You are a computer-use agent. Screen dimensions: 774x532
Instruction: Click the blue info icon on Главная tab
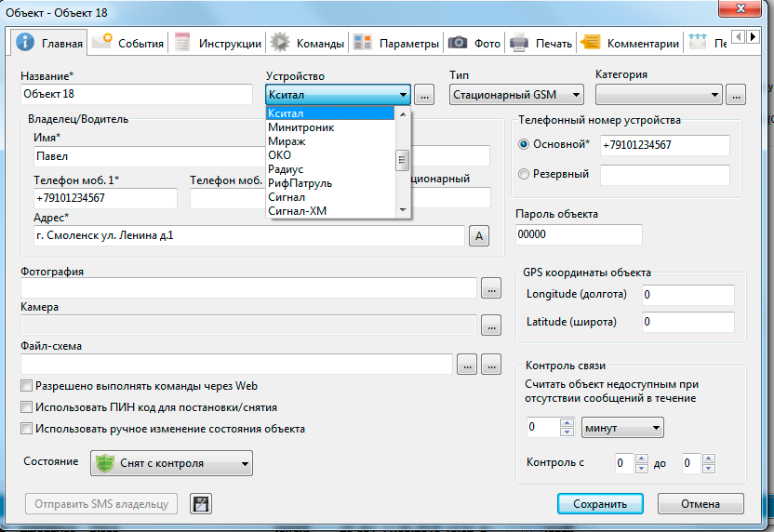point(25,42)
